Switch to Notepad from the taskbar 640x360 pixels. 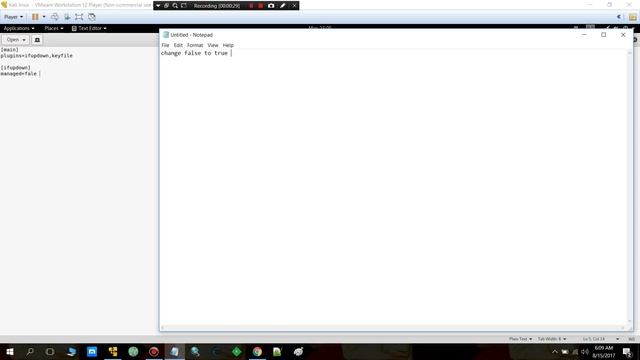pos(175,351)
